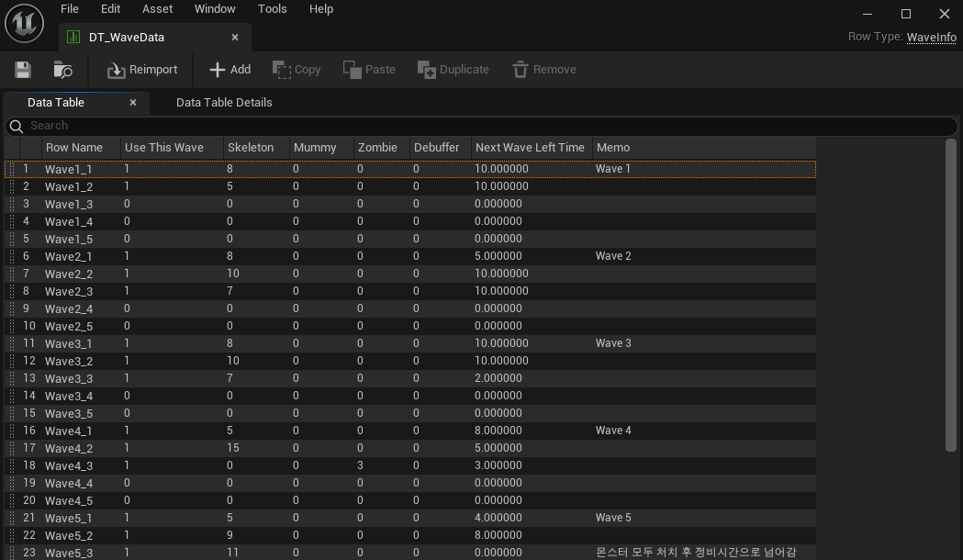The image size is (963, 560).
Task: Select the Wave2_4 row
Action: point(410,308)
